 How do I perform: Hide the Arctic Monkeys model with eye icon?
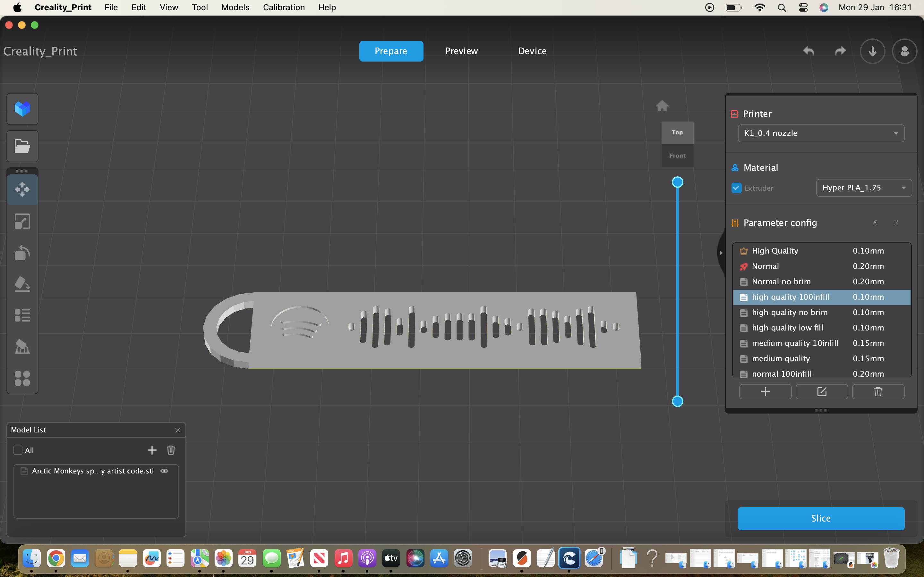[164, 471]
